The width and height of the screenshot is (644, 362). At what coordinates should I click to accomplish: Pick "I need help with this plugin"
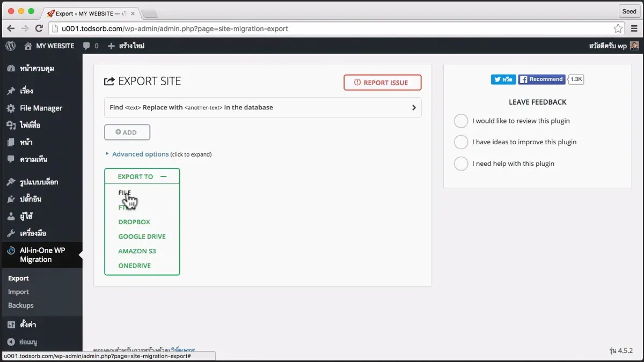[461, 164]
